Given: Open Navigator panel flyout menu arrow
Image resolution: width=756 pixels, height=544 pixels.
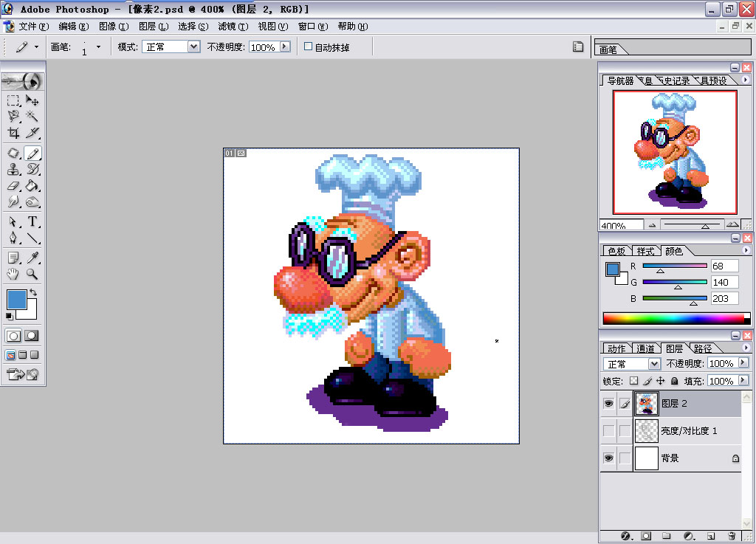Looking at the screenshot, I should 746,80.
